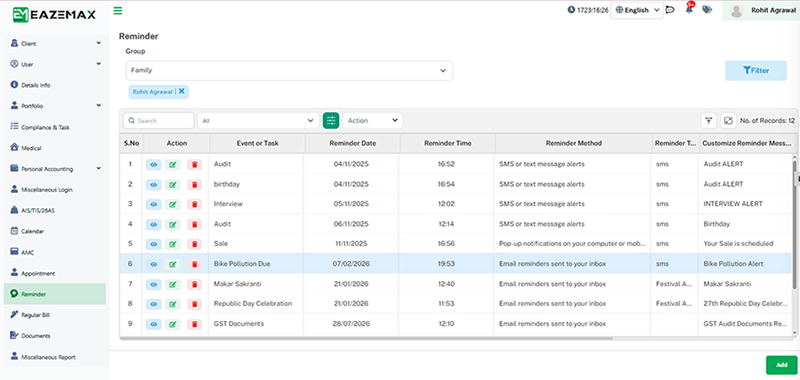
Task: Expand the Portfolio sidebar menu
Action: coord(55,106)
